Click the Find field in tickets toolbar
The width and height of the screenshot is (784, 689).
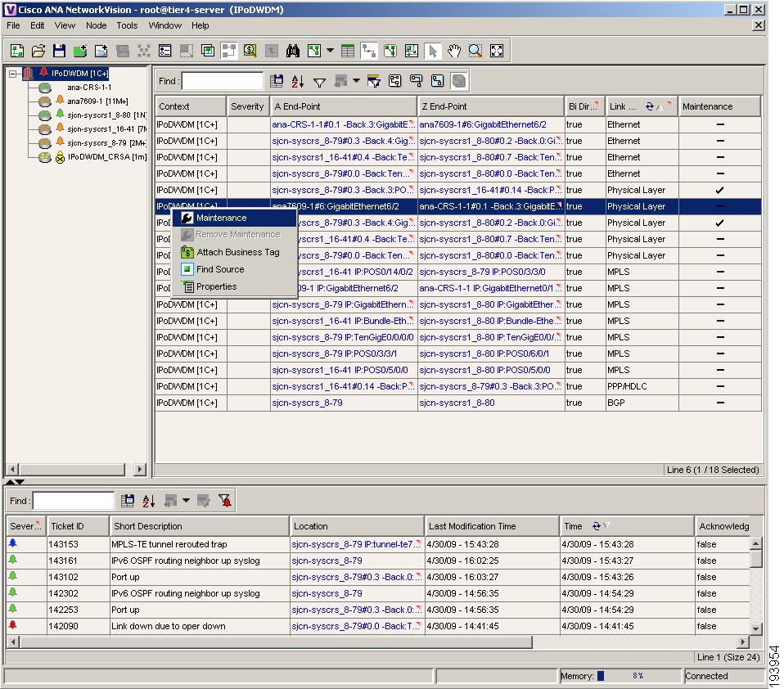point(74,501)
